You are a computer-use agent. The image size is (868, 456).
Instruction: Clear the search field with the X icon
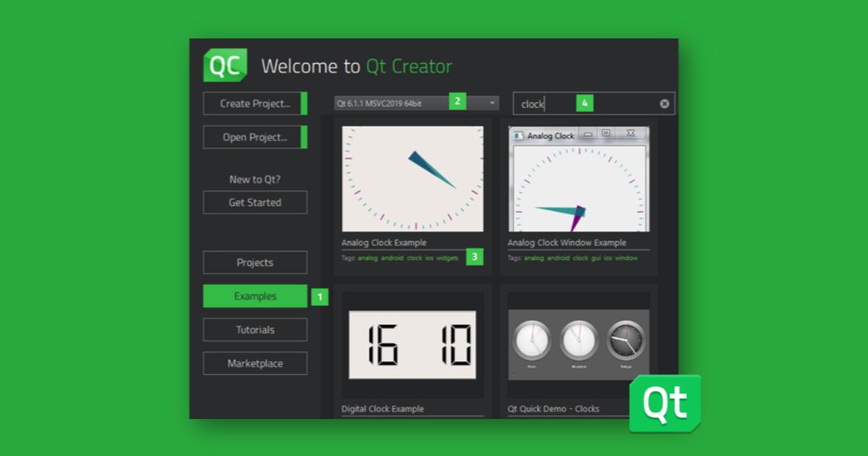(x=664, y=104)
